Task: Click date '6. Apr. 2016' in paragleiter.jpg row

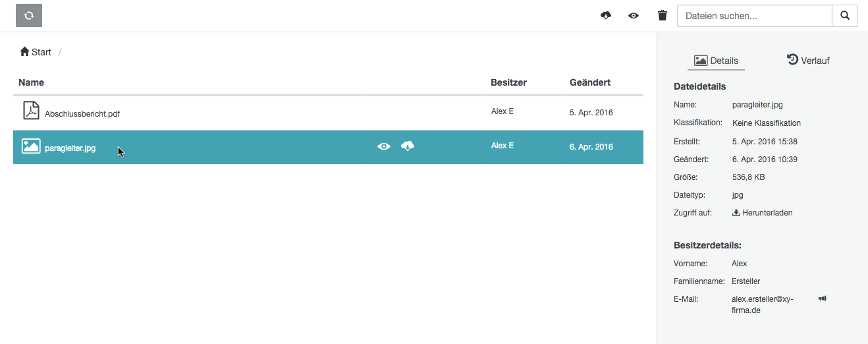Action: [x=591, y=147]
